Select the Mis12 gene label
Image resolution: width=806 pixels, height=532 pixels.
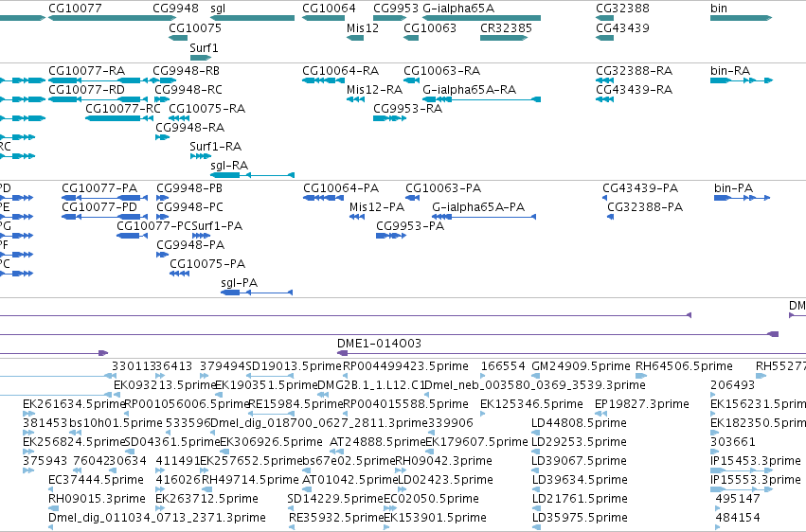coord(363,27)
